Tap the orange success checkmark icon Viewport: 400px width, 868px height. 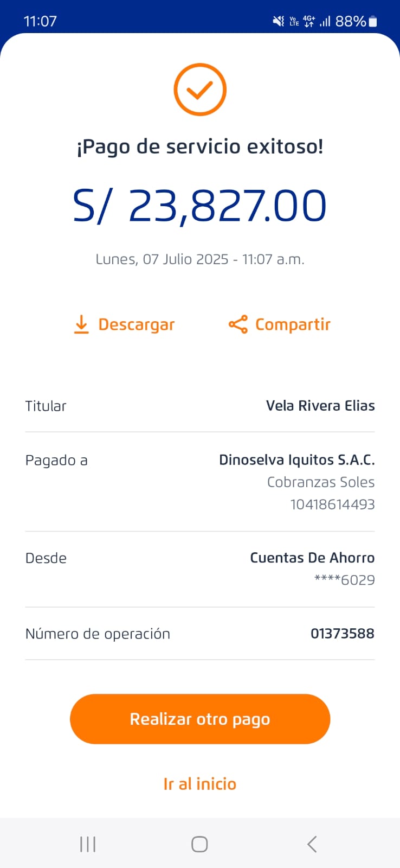pyautogui.click(x=200, y=90)
